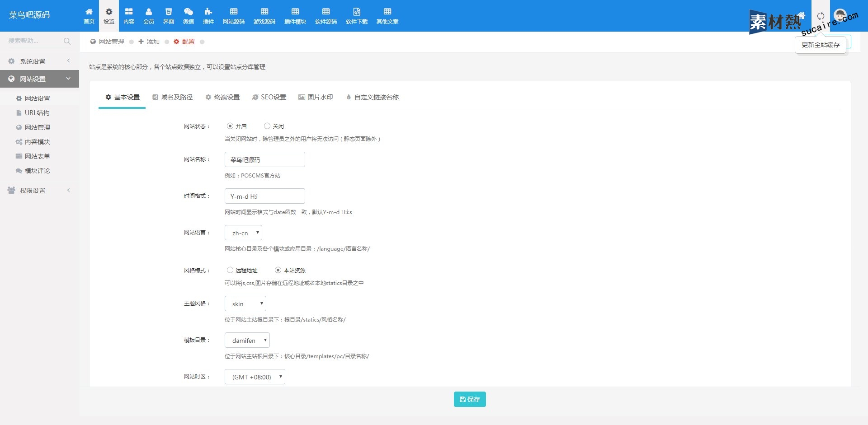Switch to the SEO设置 tab
Viewport: 868px width, 425px height.
[269, 97]
